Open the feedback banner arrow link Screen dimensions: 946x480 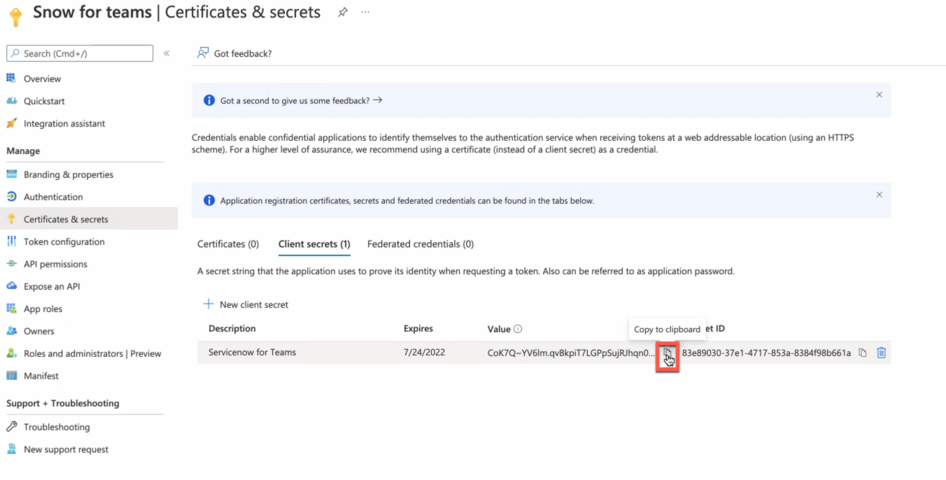378,100
